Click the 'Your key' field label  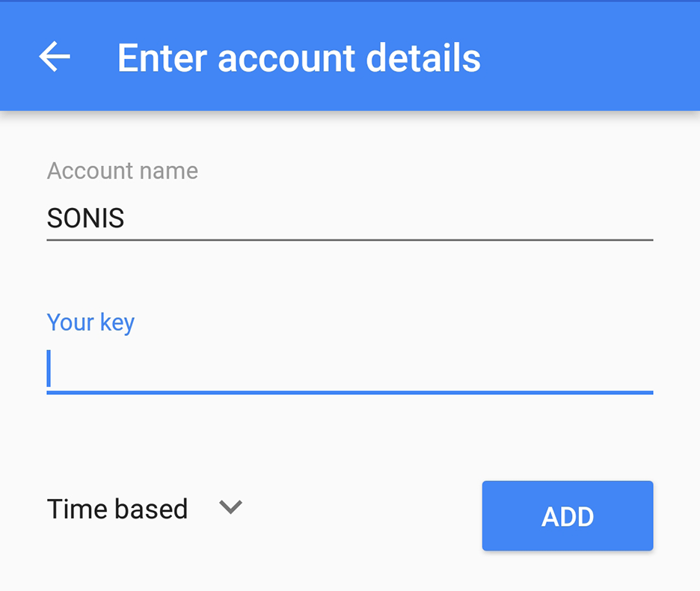(90, 322)
